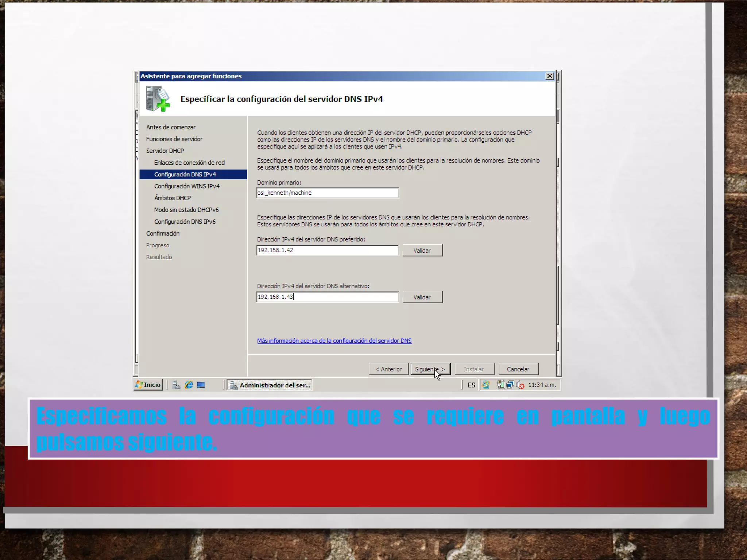Click the Dominio primario text field
747x560 pixels.
(328, 193)
